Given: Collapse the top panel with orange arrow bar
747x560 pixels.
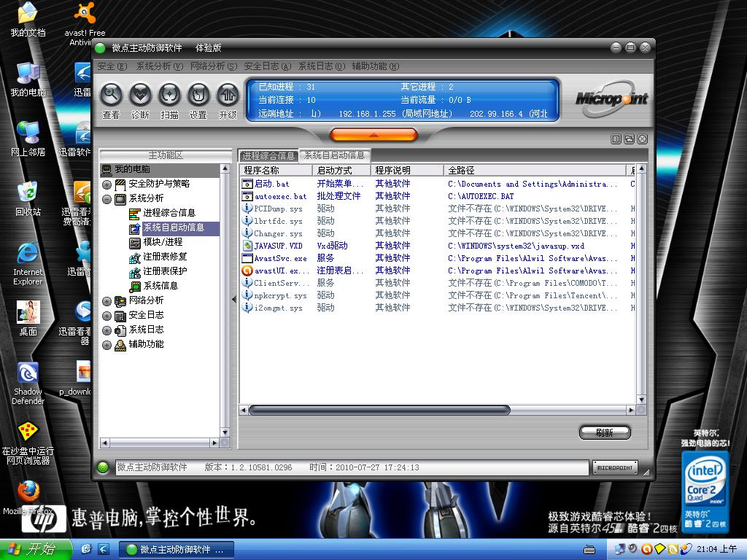Looking at the screenshot, I should [x=373, y=135].
